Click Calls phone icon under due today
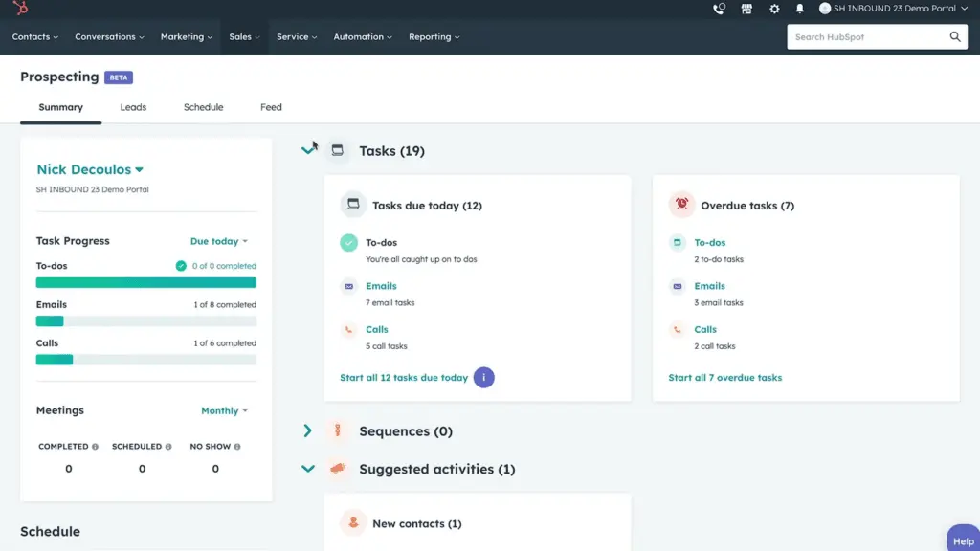This screenshot has width=980, height=551. point(348,330)
